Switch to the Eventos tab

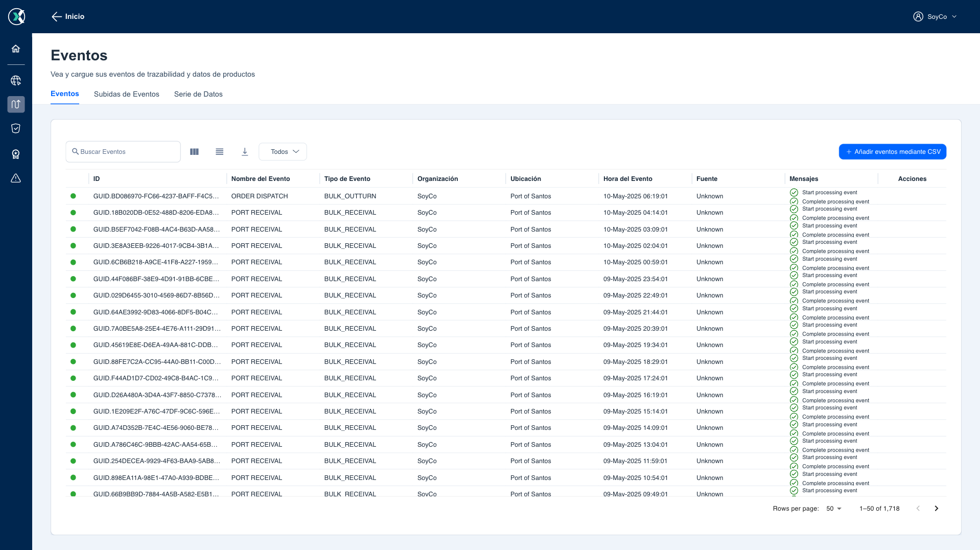tap(65, 94)
